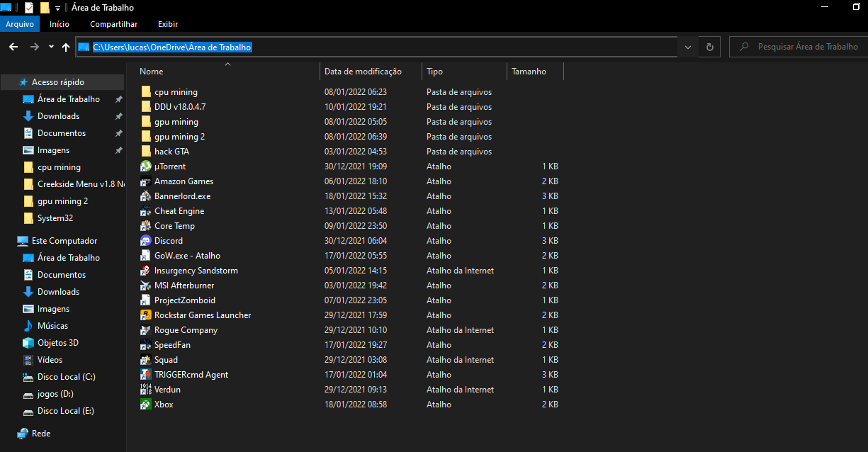Sort files by the Tipo column header
The width and height of the screenshot is (868, 452).
(465, 72)
